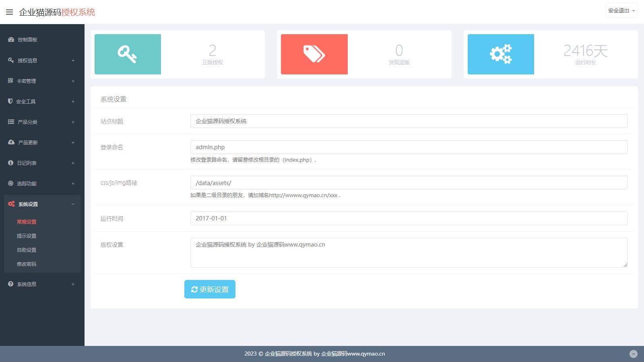The width and height of the screenshot is (644, 362).
Task: Click the 修改登录路命名 hint text
Action: click(254, 160)
